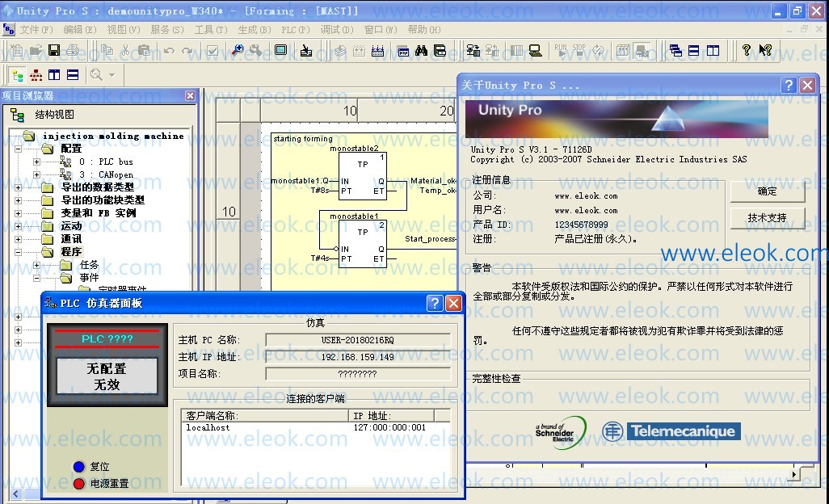Click the Undo arrow icon
This screenshot has height=504, width=829.
[x=169, y=50]
